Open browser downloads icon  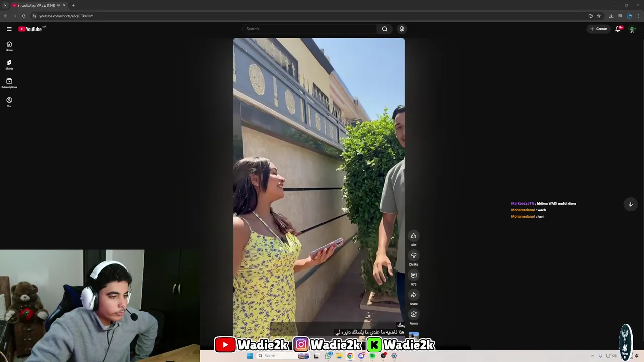pyautogui.click(x=611, y=16)
